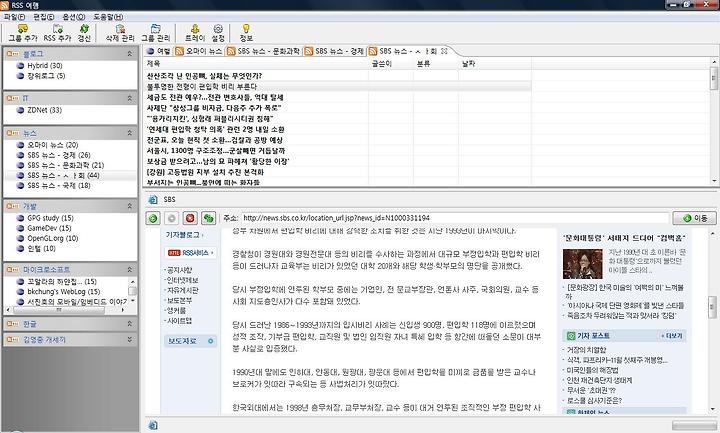This screenshot has height=433, width=720.
Task: Select the OpenGL.org (10) feed
Action: coord(52,238)
